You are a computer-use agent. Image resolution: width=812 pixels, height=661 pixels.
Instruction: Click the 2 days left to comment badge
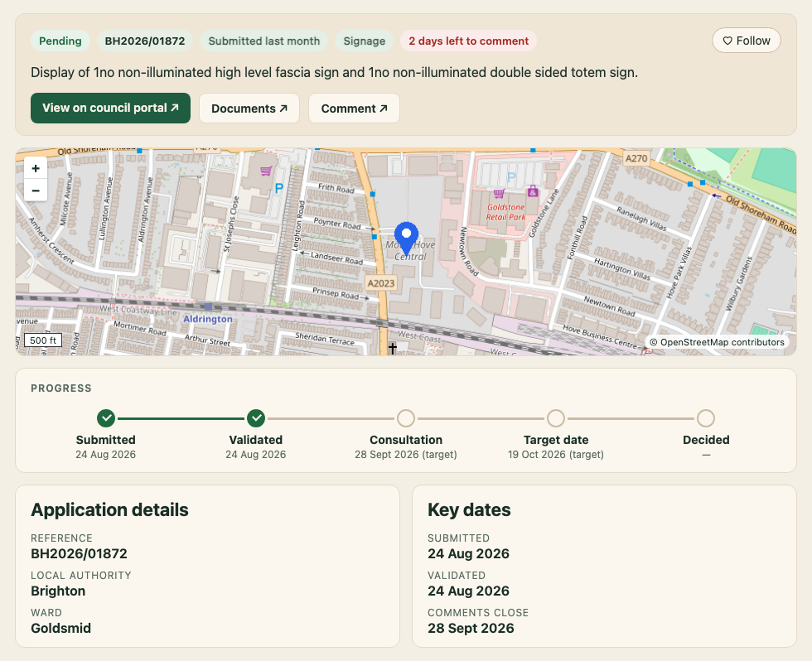(x=469, y=41)
